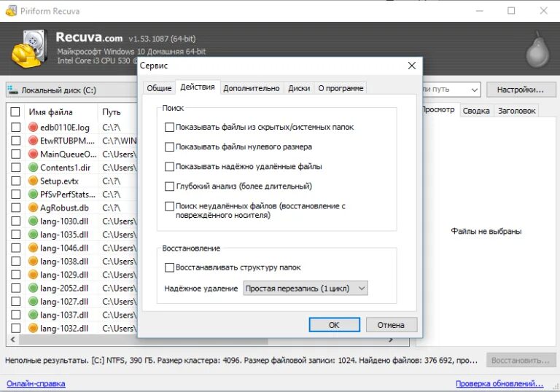Click orange status icon of lang-1046.dll
560x392 pixels.
33,248
